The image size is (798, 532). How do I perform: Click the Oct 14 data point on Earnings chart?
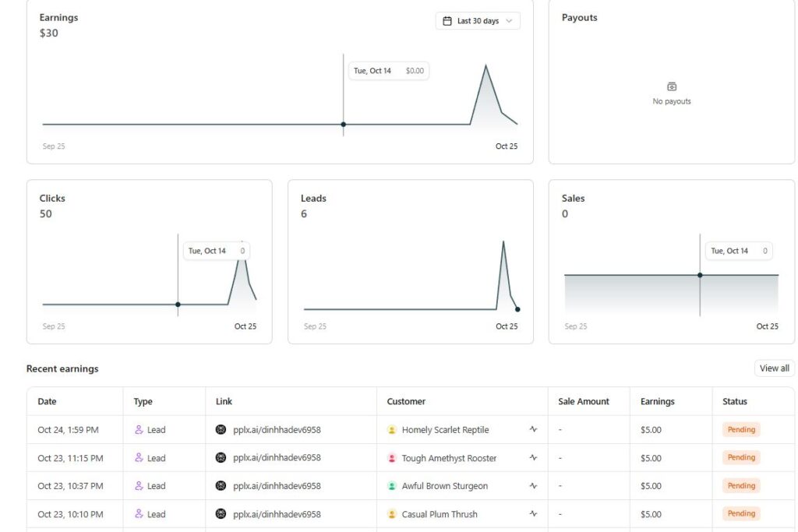pos(344,124)
